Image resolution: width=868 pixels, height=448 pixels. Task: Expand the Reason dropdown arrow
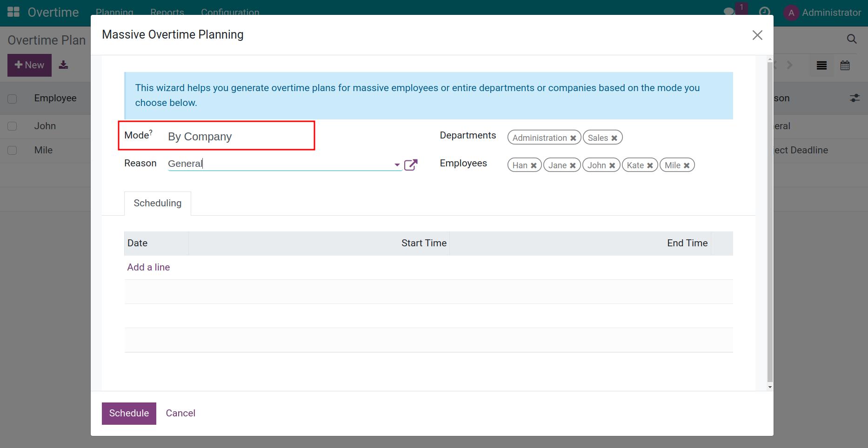click(397, 165)
